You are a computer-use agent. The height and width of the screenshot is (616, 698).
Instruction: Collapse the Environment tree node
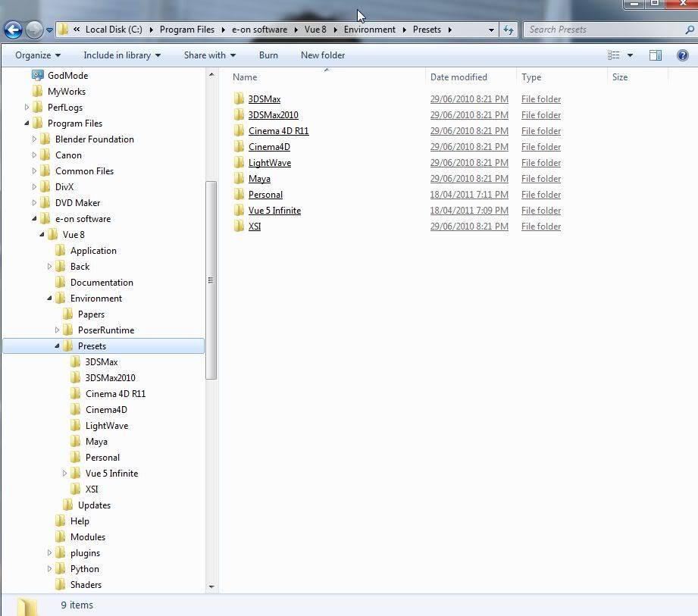point(49,299)
